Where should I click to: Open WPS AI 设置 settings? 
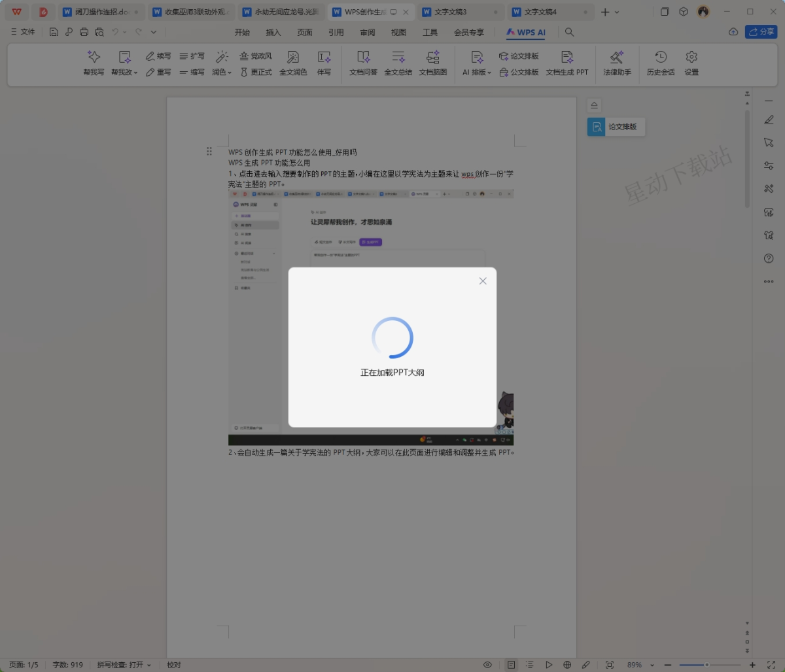[x=691, y=63]
